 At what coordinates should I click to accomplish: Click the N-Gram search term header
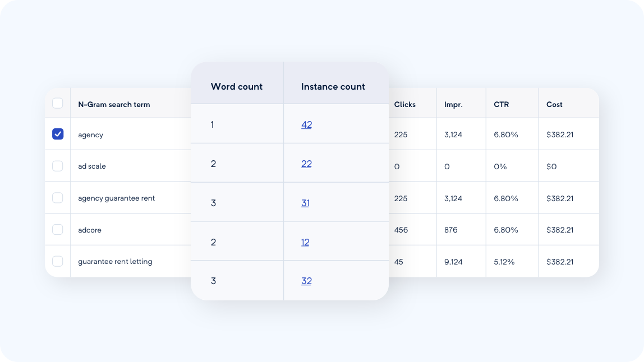[114, 104]
